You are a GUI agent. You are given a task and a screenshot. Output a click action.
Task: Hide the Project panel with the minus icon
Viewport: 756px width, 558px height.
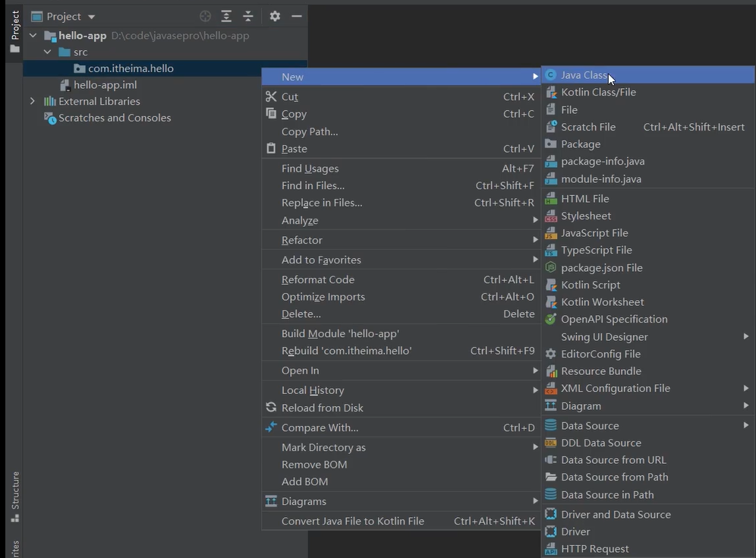(297, 17)
